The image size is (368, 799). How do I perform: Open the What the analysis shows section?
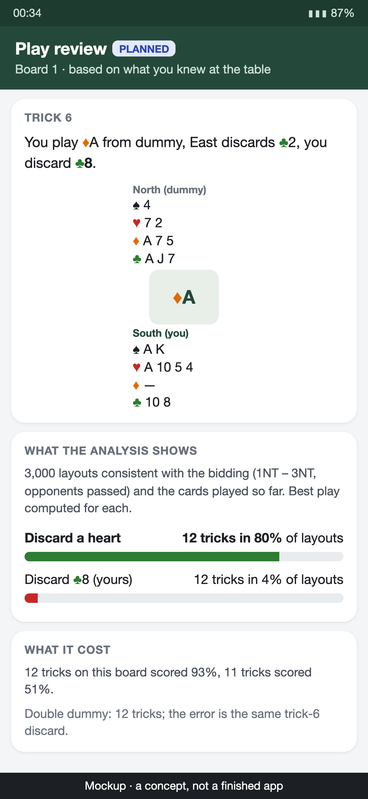[111, 451]
